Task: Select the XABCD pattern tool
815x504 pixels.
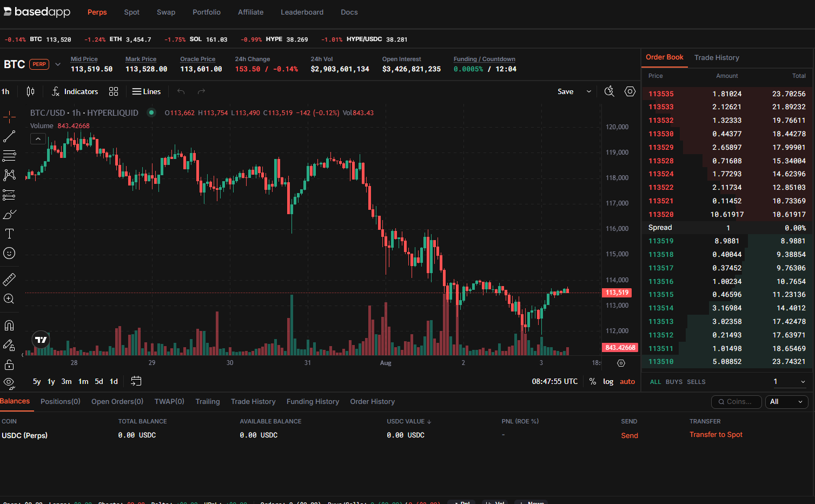Action: [x=9, y=175]
